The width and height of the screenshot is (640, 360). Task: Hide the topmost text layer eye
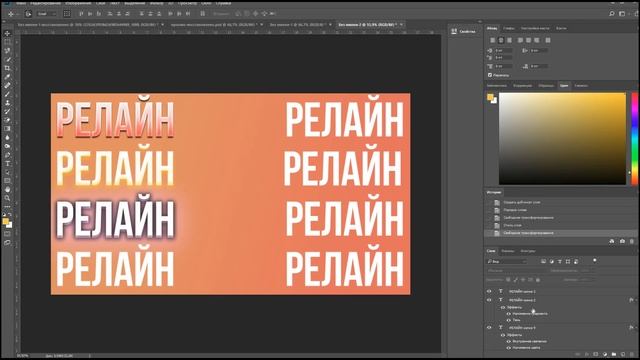489,291
